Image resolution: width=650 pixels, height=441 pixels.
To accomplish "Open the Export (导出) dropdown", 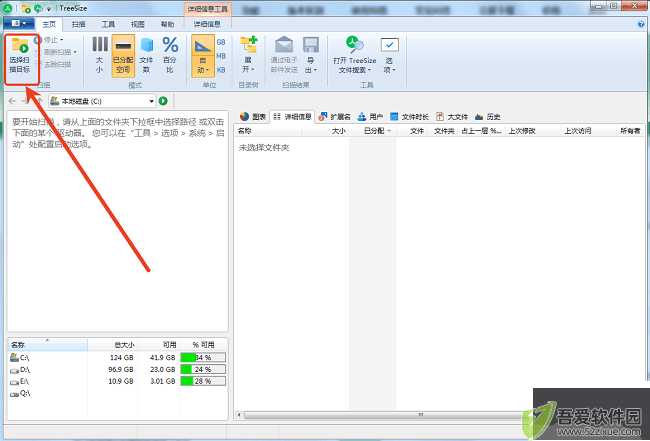I will coord(310,56).
